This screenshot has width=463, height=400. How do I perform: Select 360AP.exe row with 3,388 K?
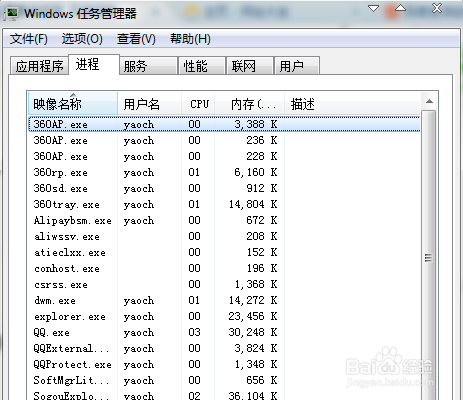[x=224, y=124]
